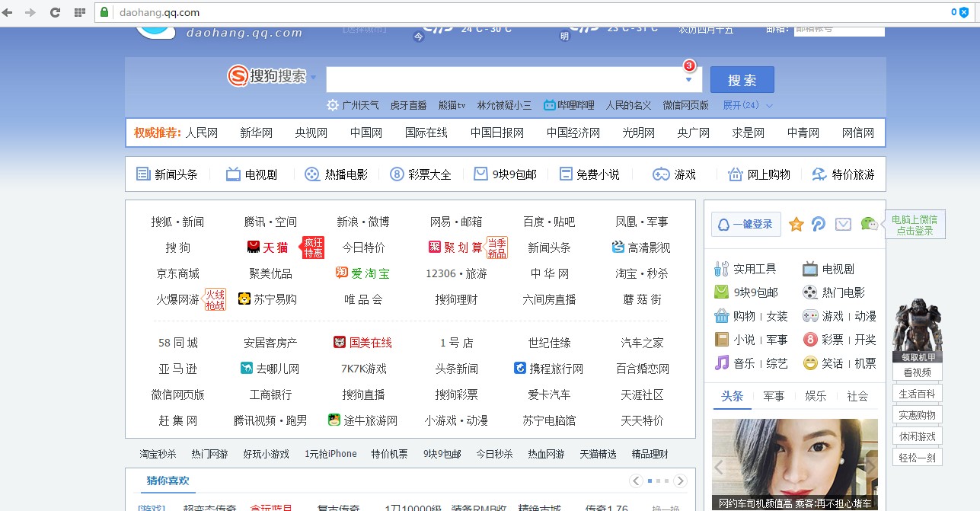Open 网上购物 basket icon
Image resolution: width=980 pixels, height=511 pixels.
click(735, 174)
